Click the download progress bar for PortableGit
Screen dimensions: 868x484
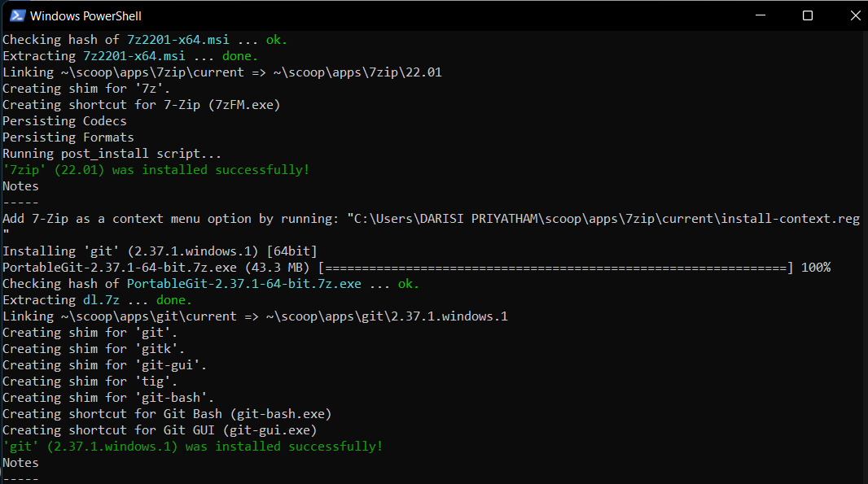[x=555, y=268]
